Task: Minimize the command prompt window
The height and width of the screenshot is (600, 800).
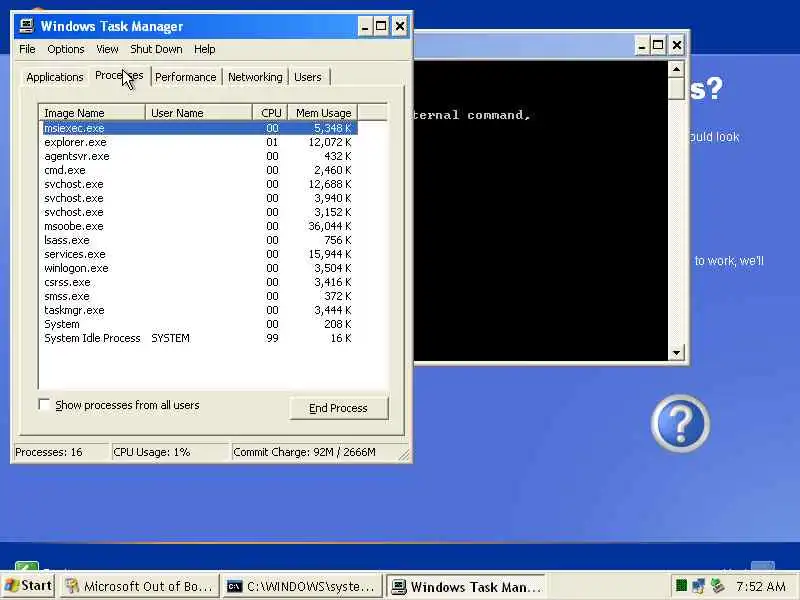Action: click(x=642, y=45)
